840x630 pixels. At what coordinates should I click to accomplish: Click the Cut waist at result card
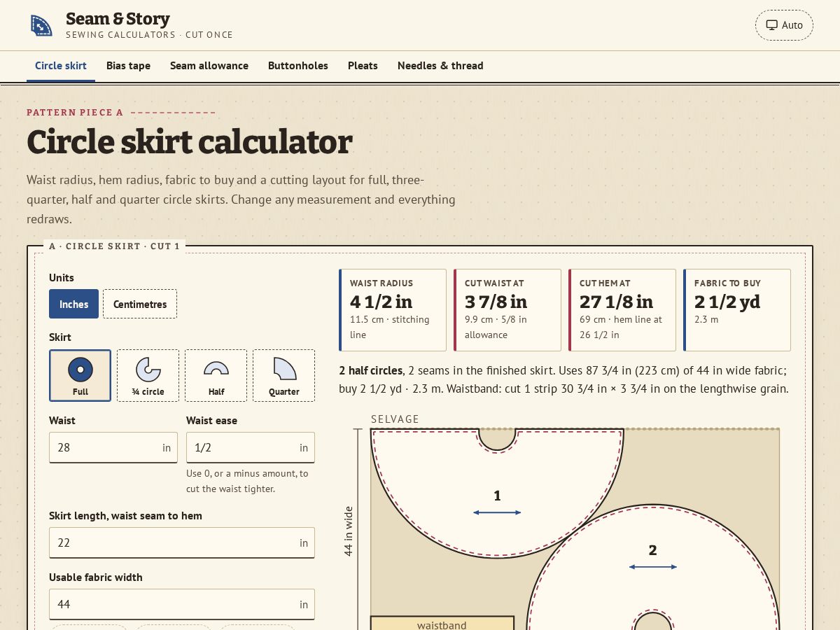click(507, 310)
